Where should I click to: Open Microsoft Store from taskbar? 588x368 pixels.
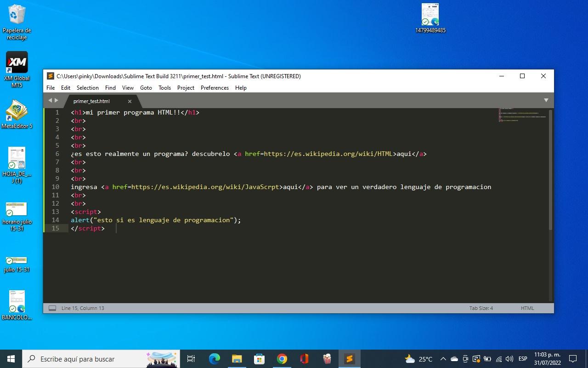259,359
